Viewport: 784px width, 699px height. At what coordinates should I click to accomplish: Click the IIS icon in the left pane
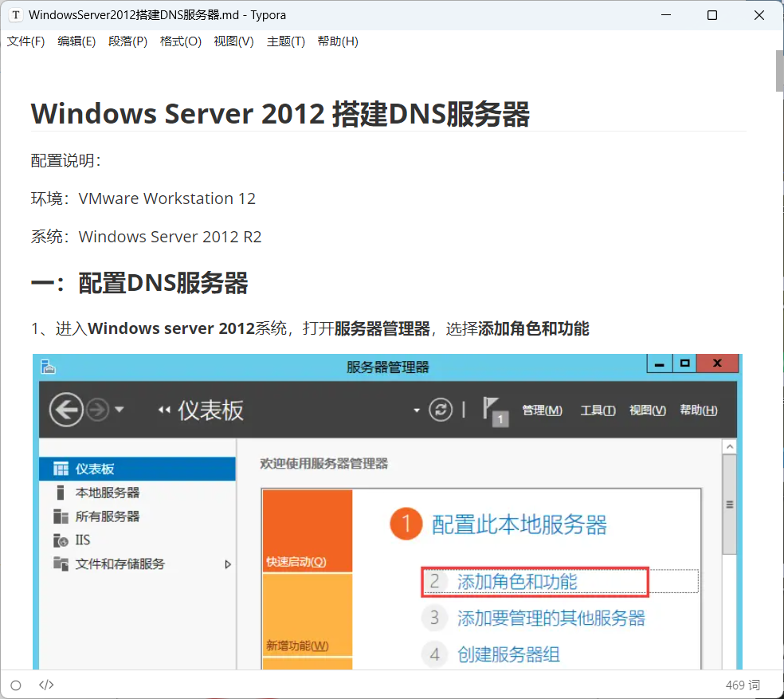click(61, 540)
